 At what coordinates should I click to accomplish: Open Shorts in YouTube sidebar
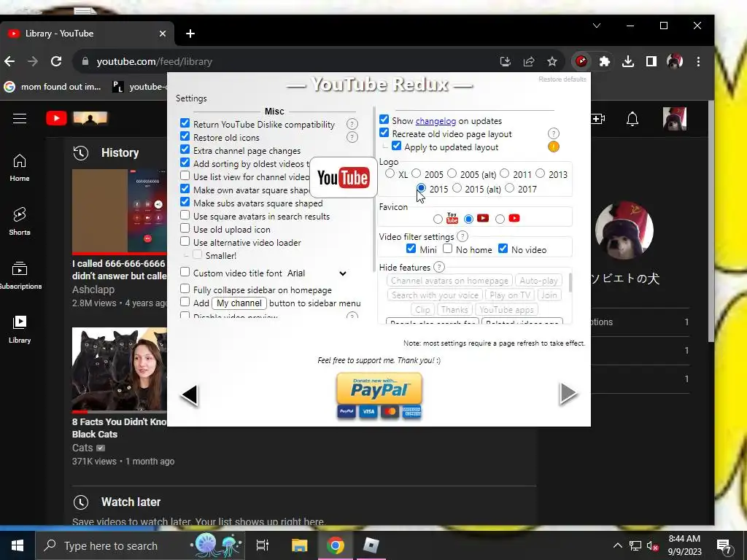click(20, 222)
